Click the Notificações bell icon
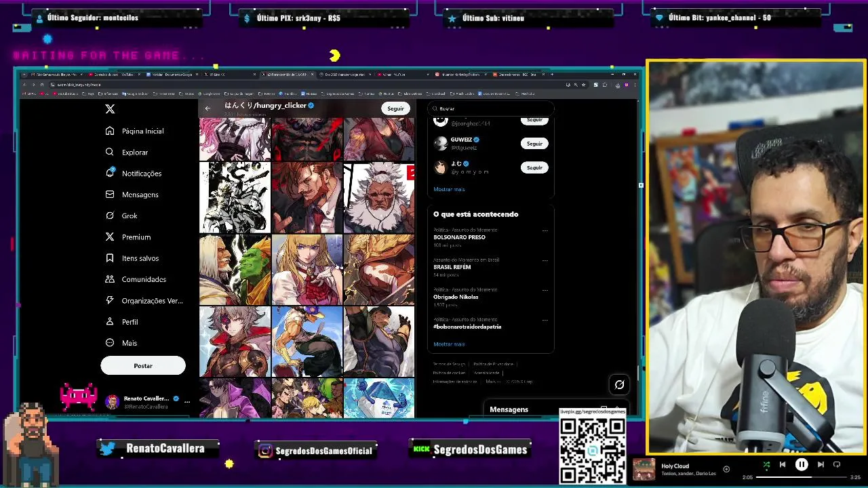The height and width of the screenshot is (488, 868). (110, 173)
